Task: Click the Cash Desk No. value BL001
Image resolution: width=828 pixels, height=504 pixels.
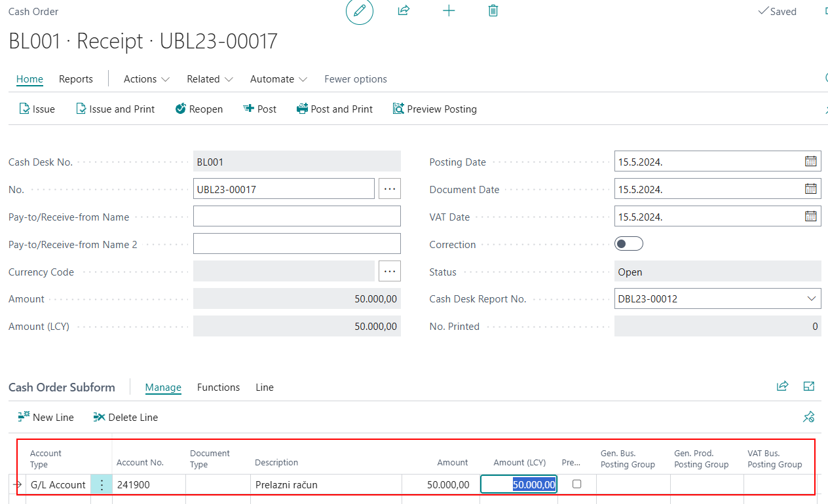Action: tap(297, 162)
